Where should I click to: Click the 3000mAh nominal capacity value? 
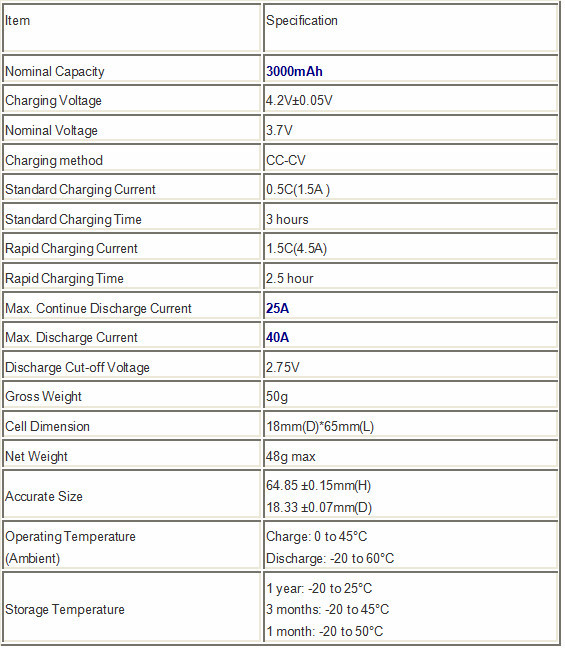tap(294, 71)
